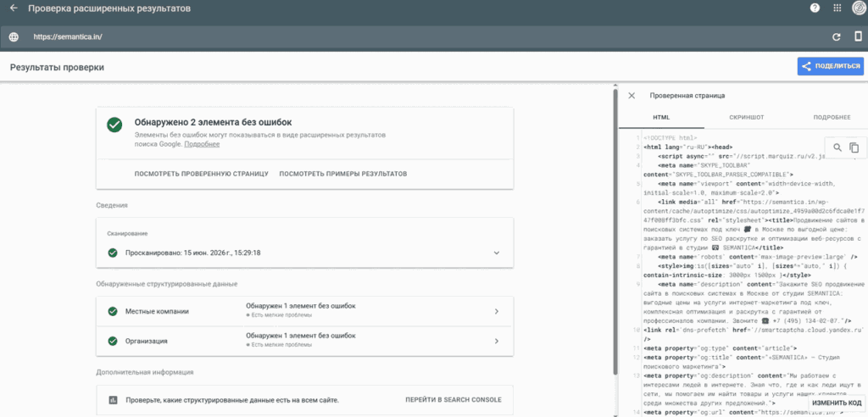
Task: Go back using the top-left arrow
Action: (14, 8)
